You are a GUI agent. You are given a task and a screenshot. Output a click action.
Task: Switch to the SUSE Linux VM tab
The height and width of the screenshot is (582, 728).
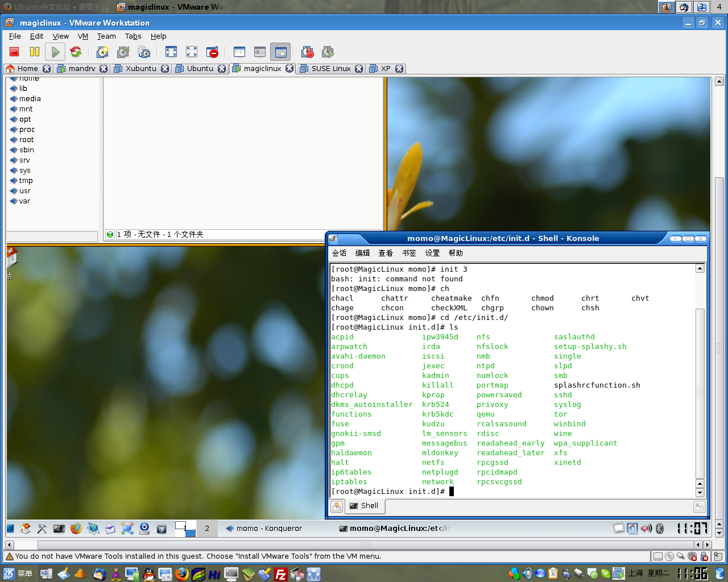(331, 68)
